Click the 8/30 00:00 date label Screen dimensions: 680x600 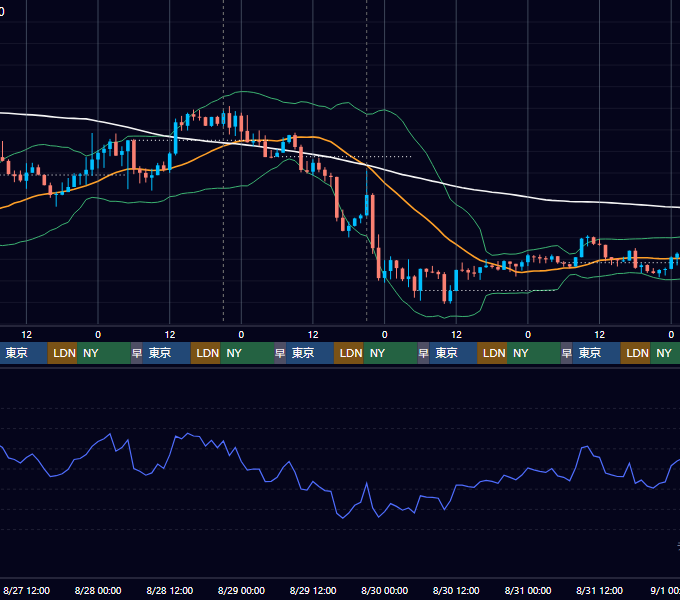pos(384,590)
